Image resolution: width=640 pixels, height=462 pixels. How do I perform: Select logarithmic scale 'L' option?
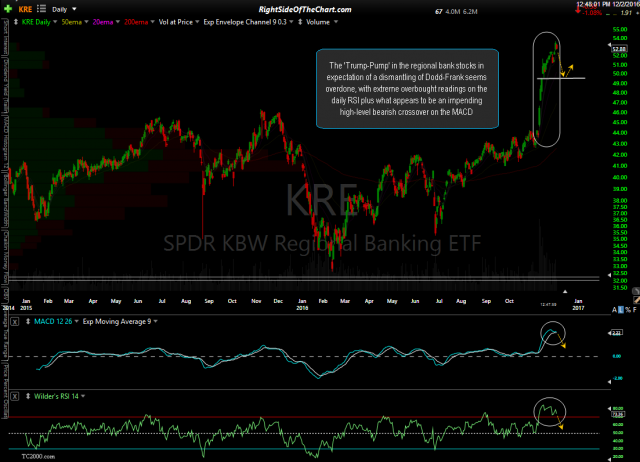tap(621, 310)
